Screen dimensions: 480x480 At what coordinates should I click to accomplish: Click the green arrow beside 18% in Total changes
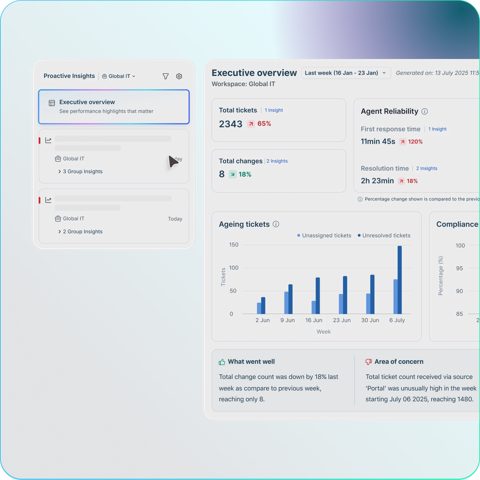(x=232, y=174)
